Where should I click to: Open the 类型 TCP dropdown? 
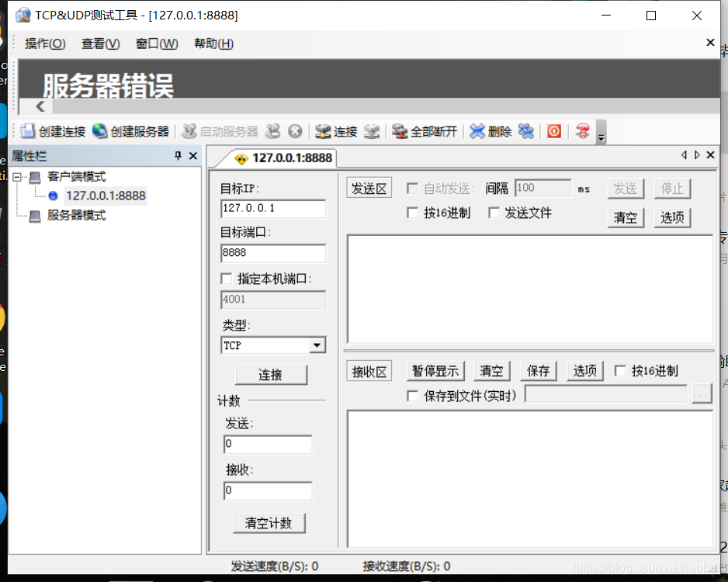pos(316,345)
